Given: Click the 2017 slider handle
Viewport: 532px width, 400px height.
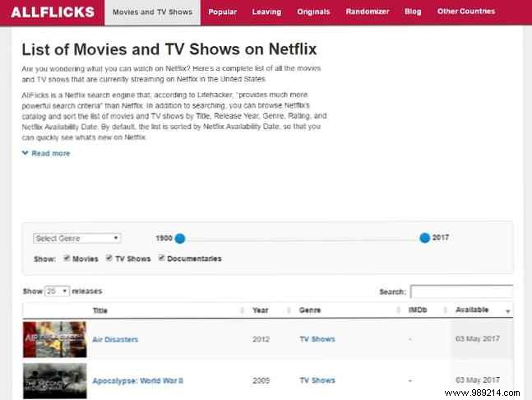Looking at the screenshot, I should click(424, 238).
